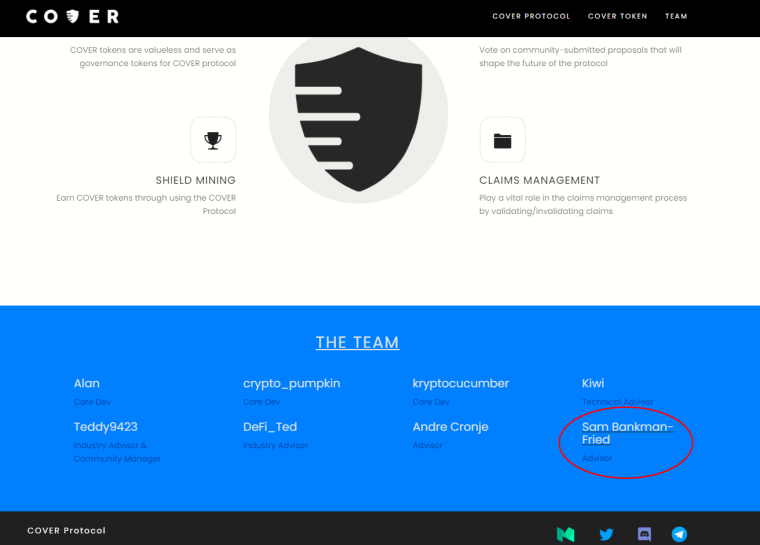Click crypto_pumpkin team member name
This screenshot has width=760, height=545.
pyautogui.click(x=291, y=384)
